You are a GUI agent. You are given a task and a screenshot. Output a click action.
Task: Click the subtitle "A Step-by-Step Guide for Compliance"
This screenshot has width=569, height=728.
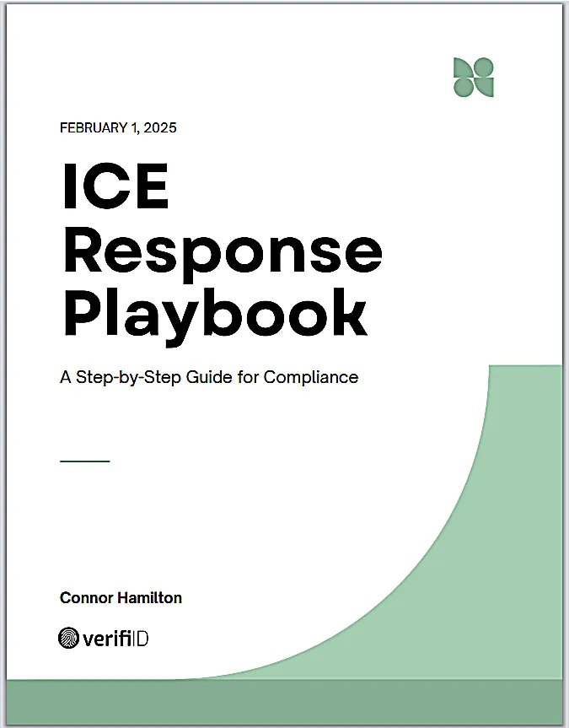click(209, 377)
